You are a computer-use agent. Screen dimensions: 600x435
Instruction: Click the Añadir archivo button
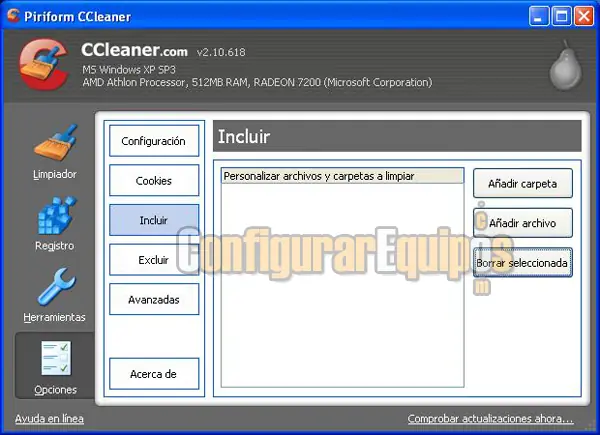click(x=523, y=223)
